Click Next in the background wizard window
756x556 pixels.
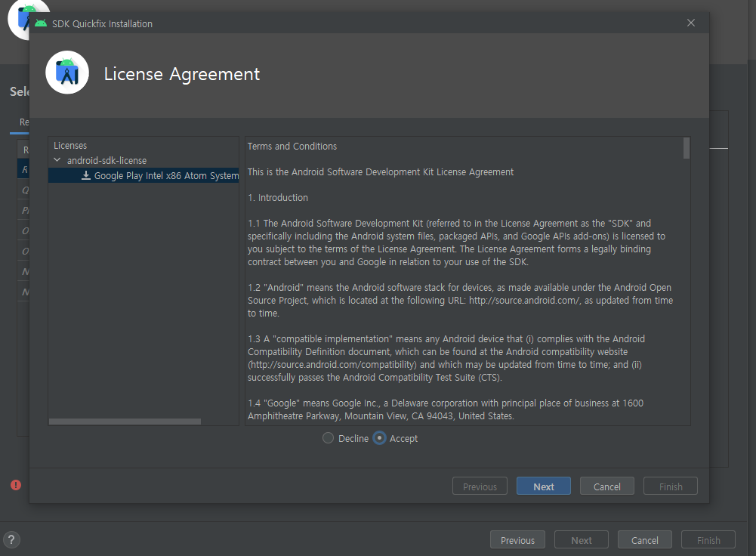click(x=581, y=540)
